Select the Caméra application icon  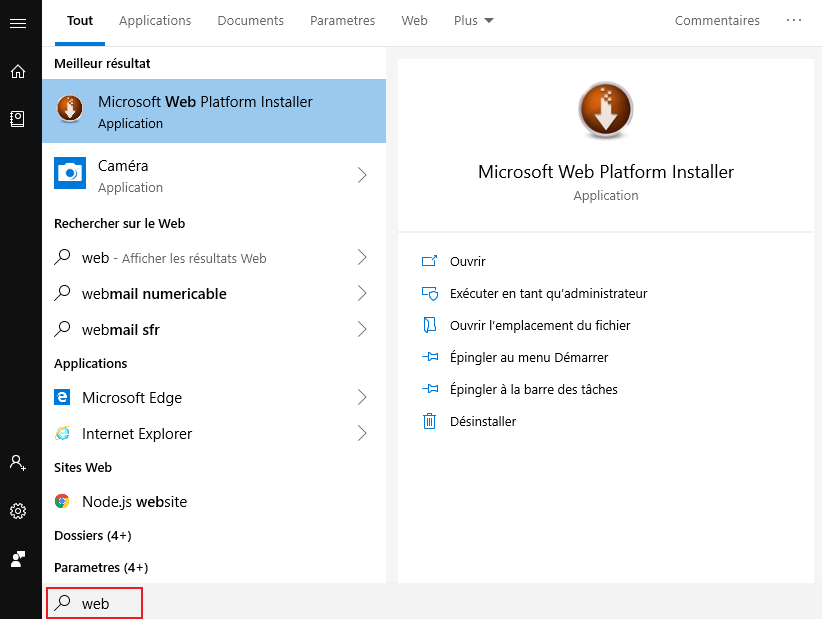(69, 176)
